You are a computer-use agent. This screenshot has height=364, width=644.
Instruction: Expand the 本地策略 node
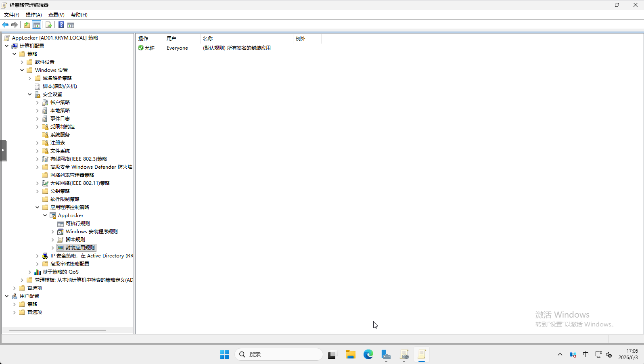click(x=38, y=111)
